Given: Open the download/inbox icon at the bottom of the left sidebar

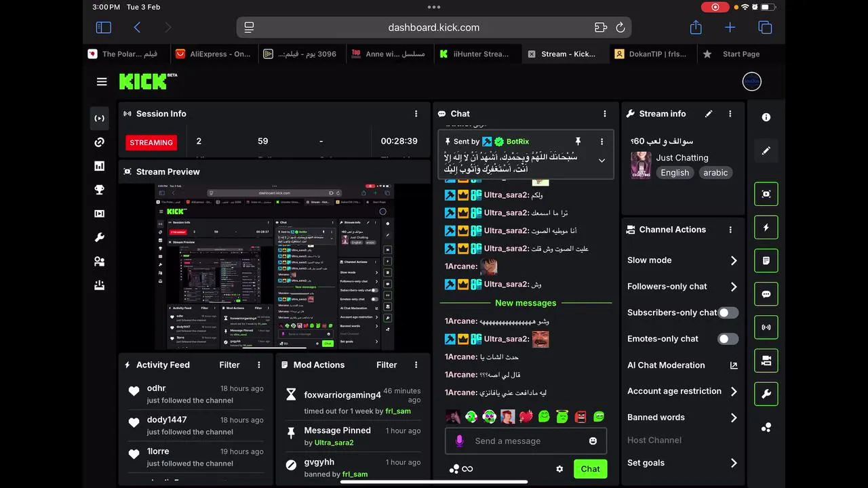Looking at the screenshot, I should click(100, 285).
